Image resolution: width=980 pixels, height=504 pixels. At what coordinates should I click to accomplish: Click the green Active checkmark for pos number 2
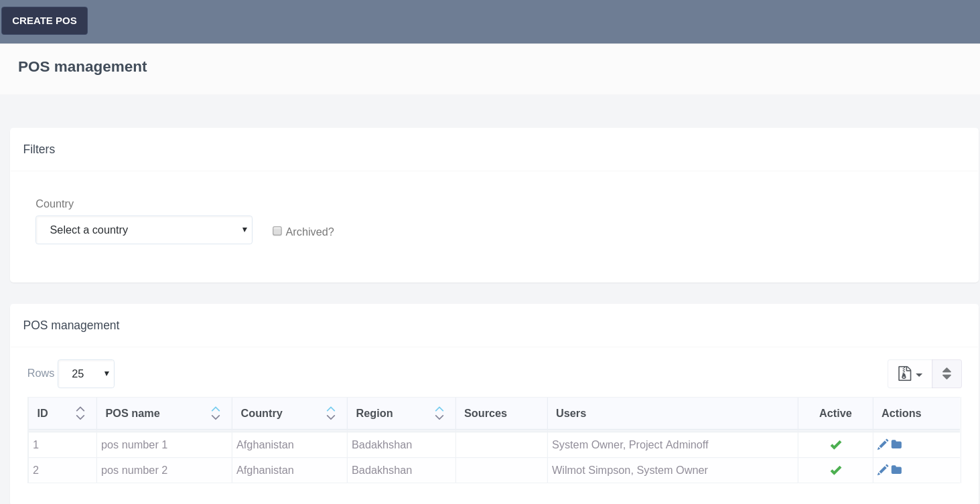[x=835, y=471]
